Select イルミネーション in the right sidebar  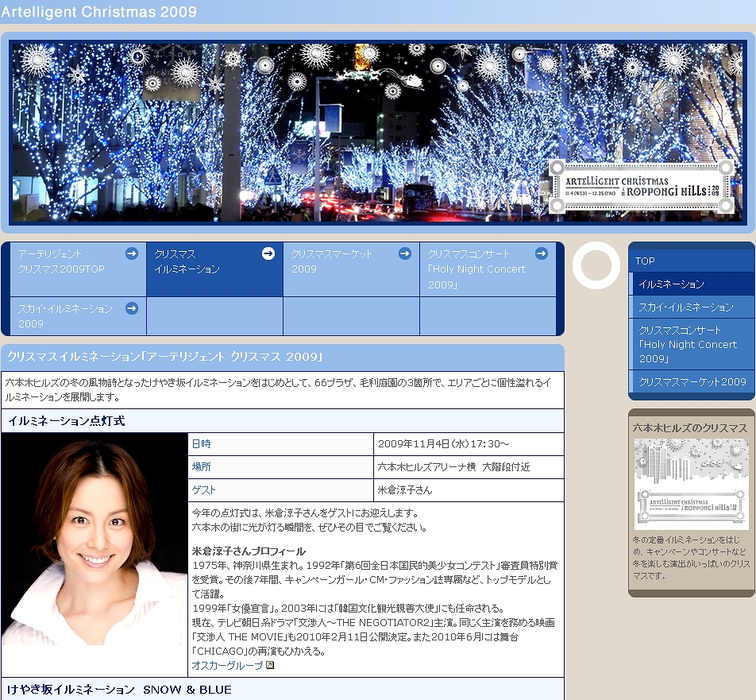pyautogui.click(x=671, y=284)
